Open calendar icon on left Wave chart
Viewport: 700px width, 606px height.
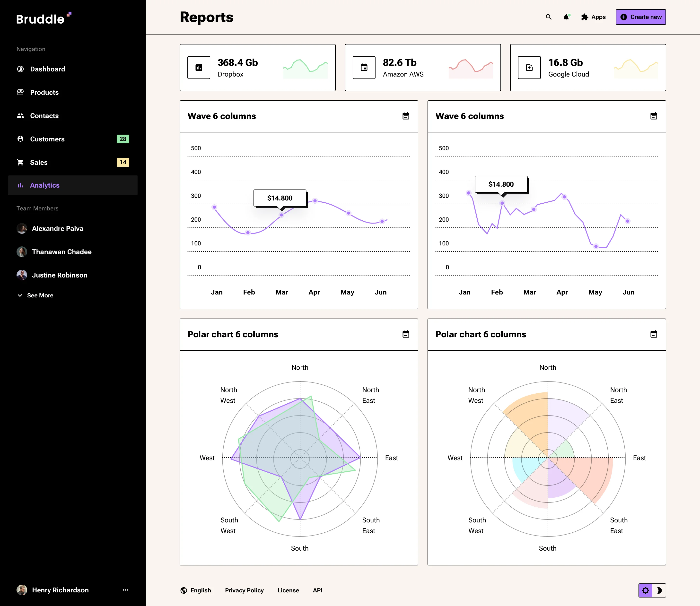[406, 116]
